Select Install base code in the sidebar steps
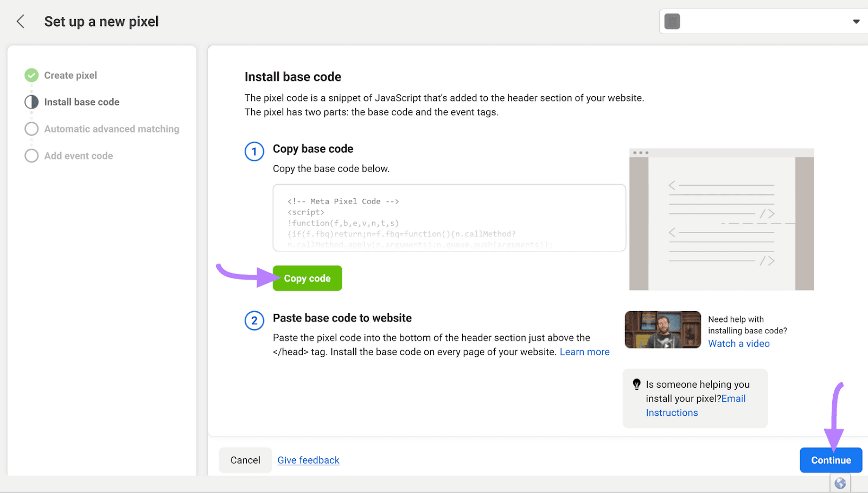The height and width of the screenshot is (493, 868). pos(82,102)
